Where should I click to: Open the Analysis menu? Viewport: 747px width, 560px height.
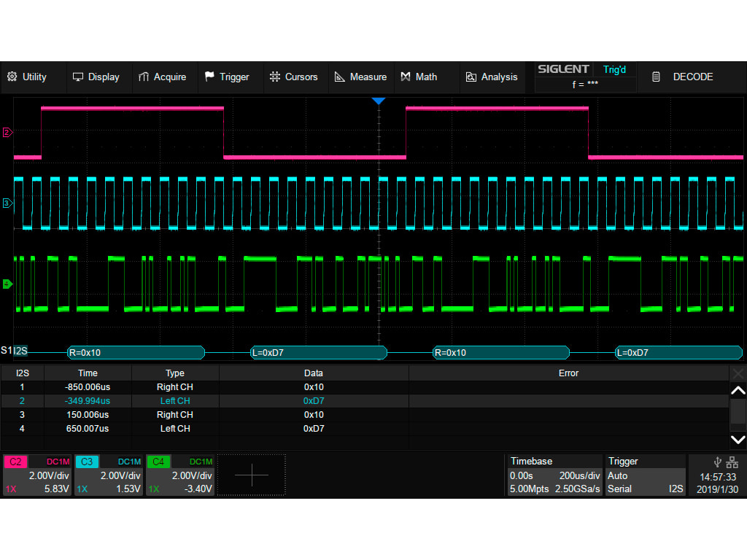coord(492,77)
